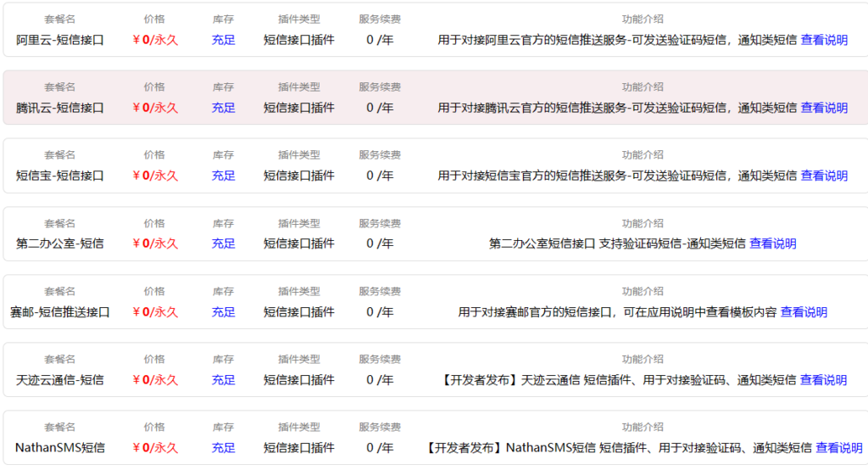Click description 第二办公室短信接口 支持验证码短信
Screen dimensions: 868x470
click(617, 243)
